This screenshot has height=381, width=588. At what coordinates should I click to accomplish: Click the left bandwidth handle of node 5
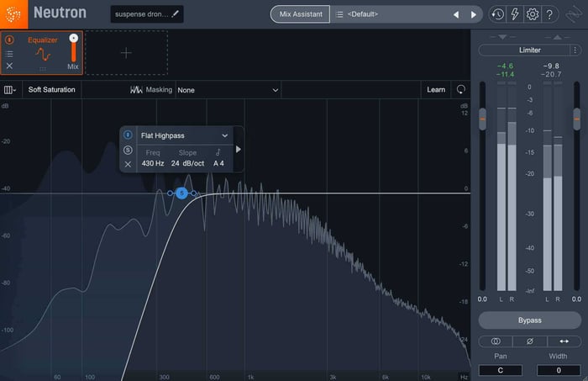click(170, 193)
